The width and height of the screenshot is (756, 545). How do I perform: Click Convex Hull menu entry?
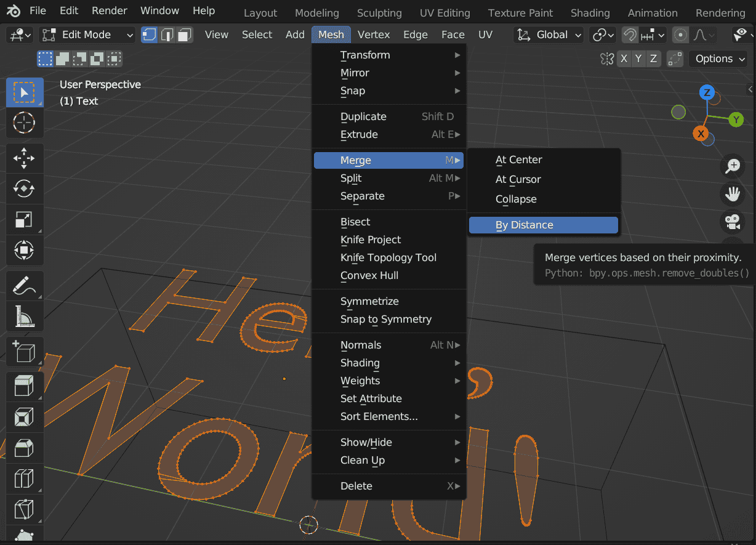[389, 276]
